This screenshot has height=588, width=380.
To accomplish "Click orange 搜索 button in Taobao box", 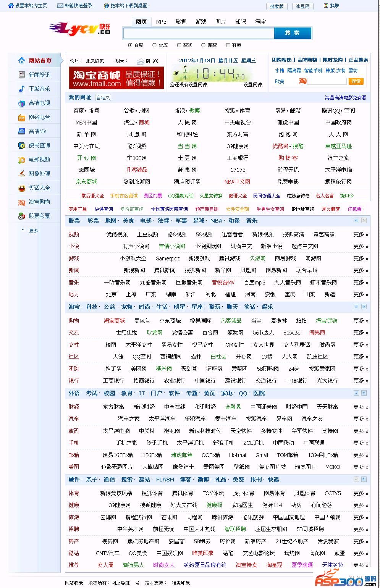I will pos(356,81).
